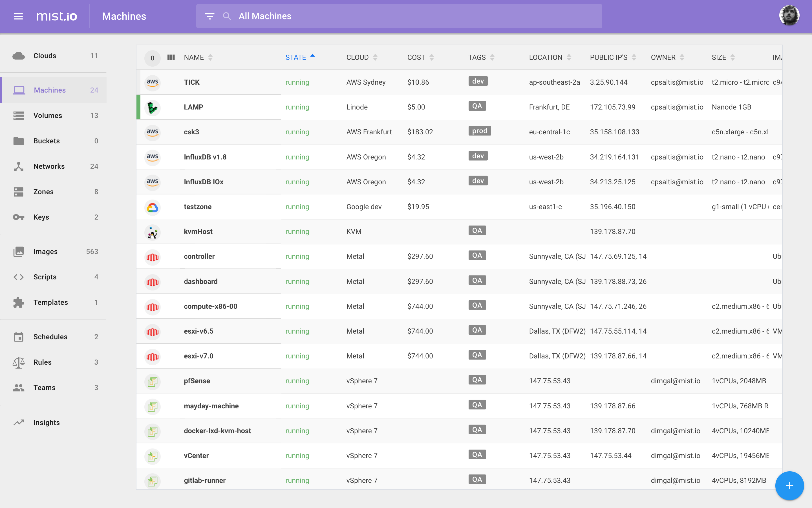Select the LAMP machine via its Linode icon

pos(152,108)
